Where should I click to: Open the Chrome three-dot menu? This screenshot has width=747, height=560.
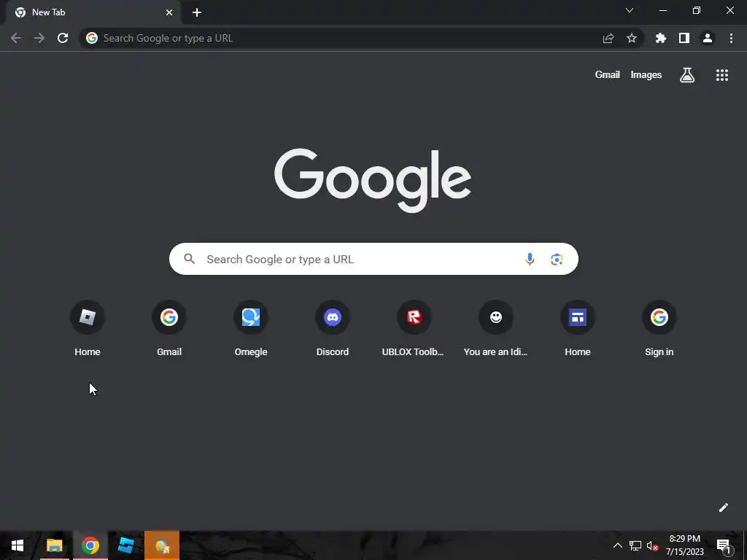click(731, 38)
